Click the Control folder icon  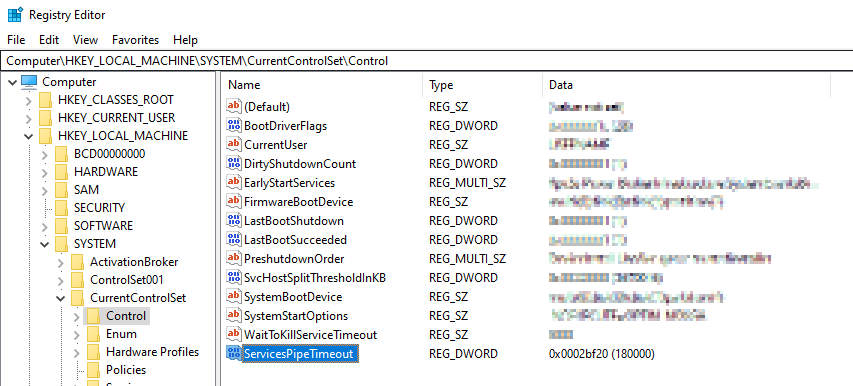click(x=94, y=316)
